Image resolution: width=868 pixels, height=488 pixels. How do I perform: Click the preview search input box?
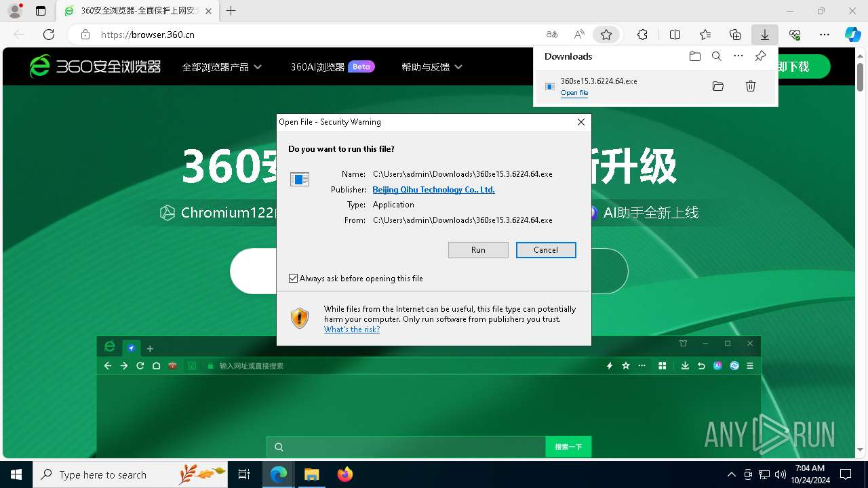click(x=406, y=447)
